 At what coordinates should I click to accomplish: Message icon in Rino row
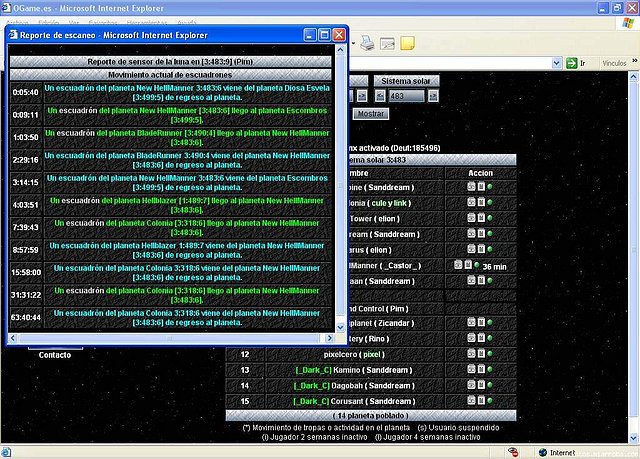pos(481,338)
